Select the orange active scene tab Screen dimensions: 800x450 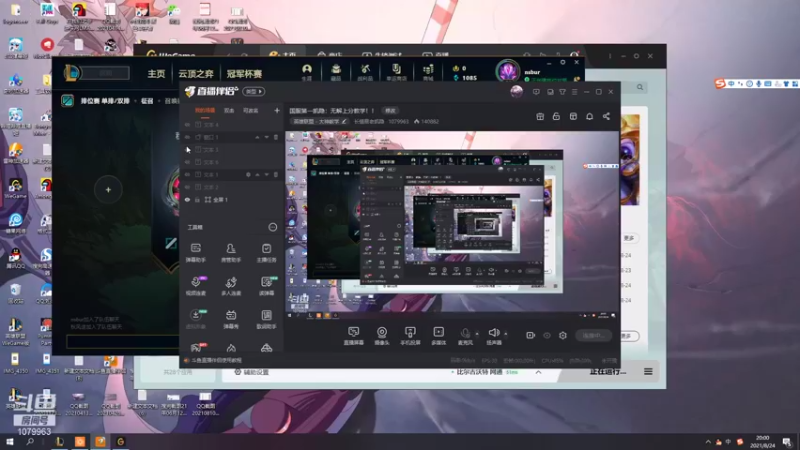205,111
